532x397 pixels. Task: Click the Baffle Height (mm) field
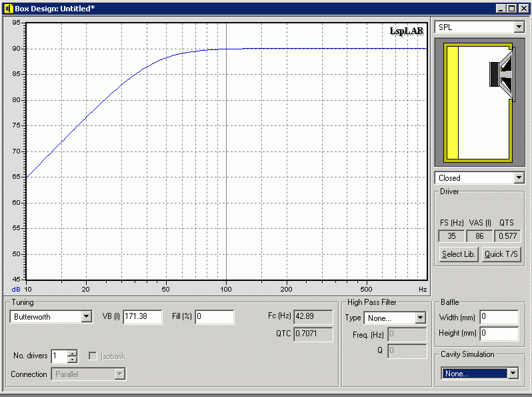(x=499, y=333)
